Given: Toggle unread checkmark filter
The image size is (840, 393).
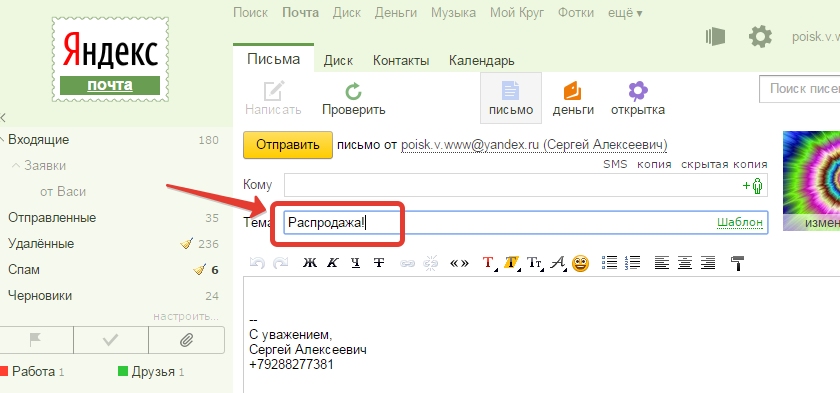Looking at the screenshot, I should [110, 340].
